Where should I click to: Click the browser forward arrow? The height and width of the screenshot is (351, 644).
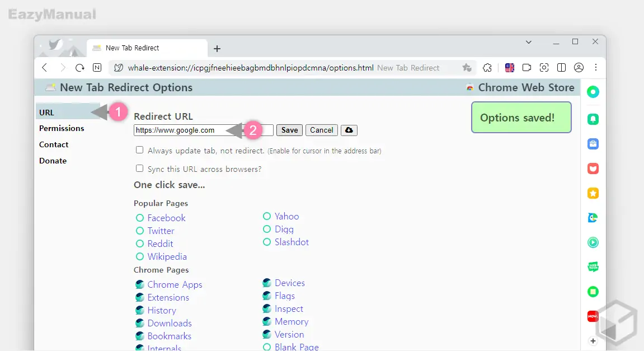63,68
